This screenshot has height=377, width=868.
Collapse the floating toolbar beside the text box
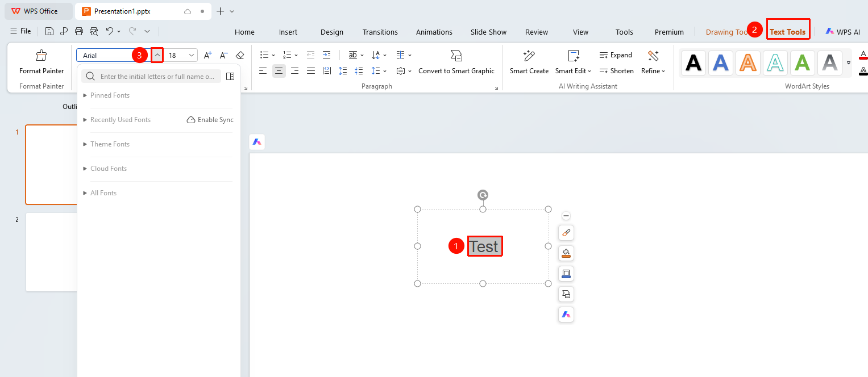coord(566,216)
